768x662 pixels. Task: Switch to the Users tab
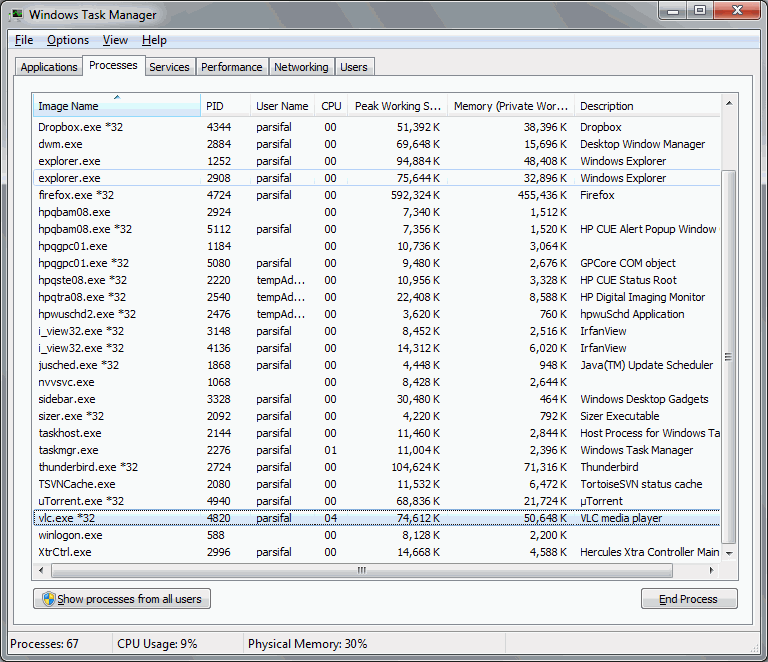[x=354, y=67]
